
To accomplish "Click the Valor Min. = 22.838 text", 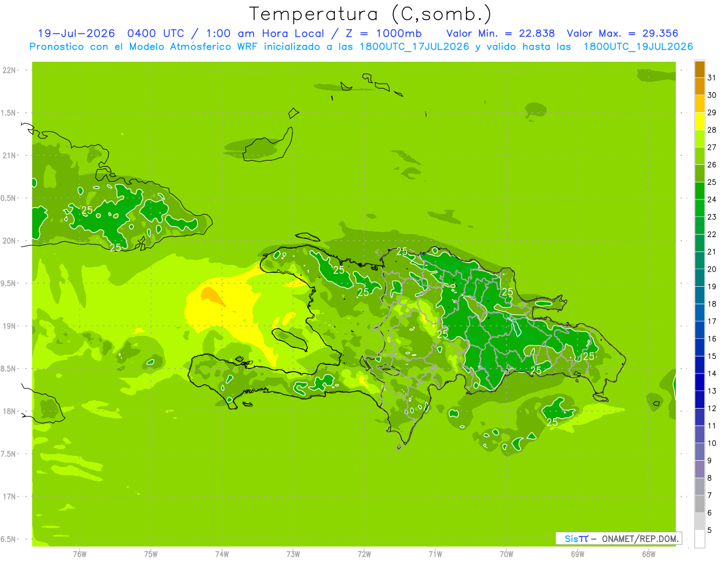I will click(x=500, y=33).
